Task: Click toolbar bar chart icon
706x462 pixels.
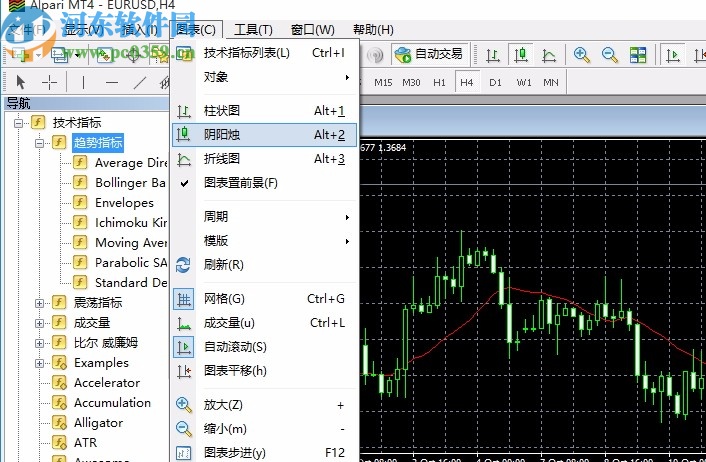Action: 493,55
